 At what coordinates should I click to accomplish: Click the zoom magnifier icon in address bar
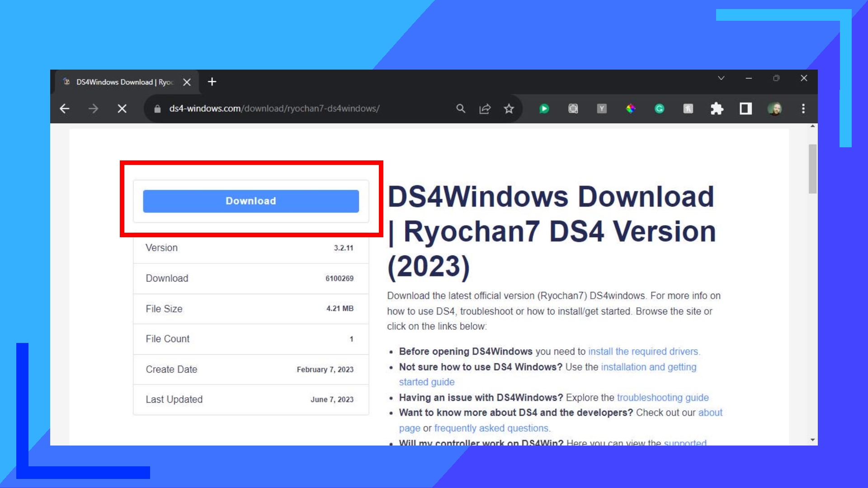pyautogui.click(x=461, y=108)
